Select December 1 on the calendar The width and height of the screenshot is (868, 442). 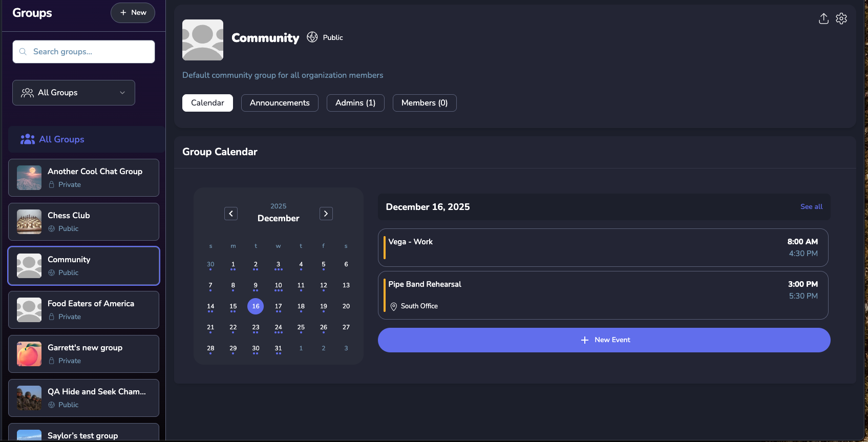pyautogui.click(x=233, y=265)
